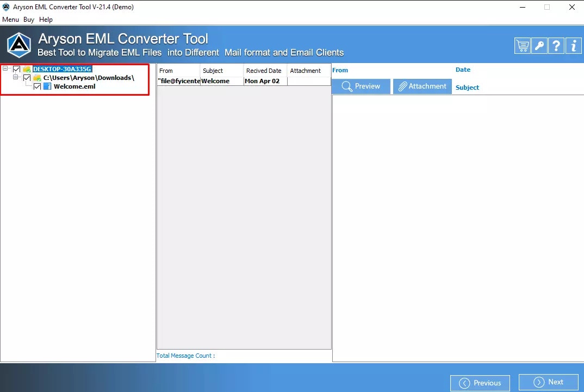
Task: Minimize the Aryson EML Converter window
Action: click(x=523, y=7)
